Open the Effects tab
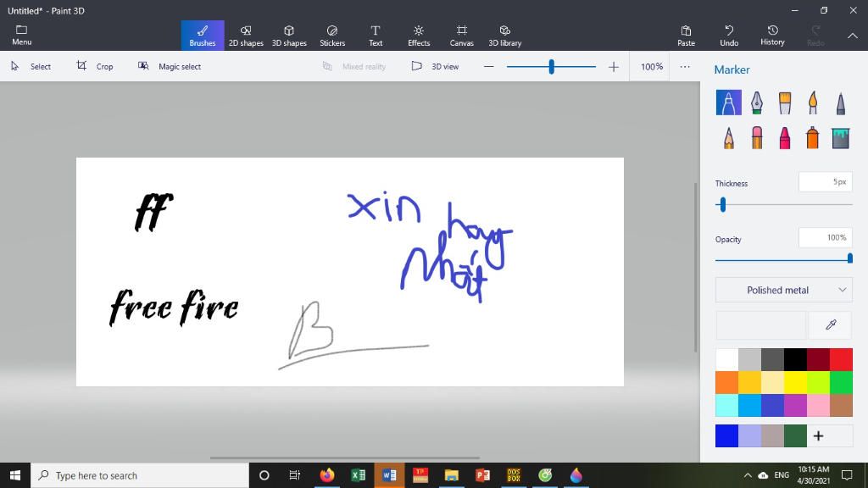The image size is (868, 488). 419,36
